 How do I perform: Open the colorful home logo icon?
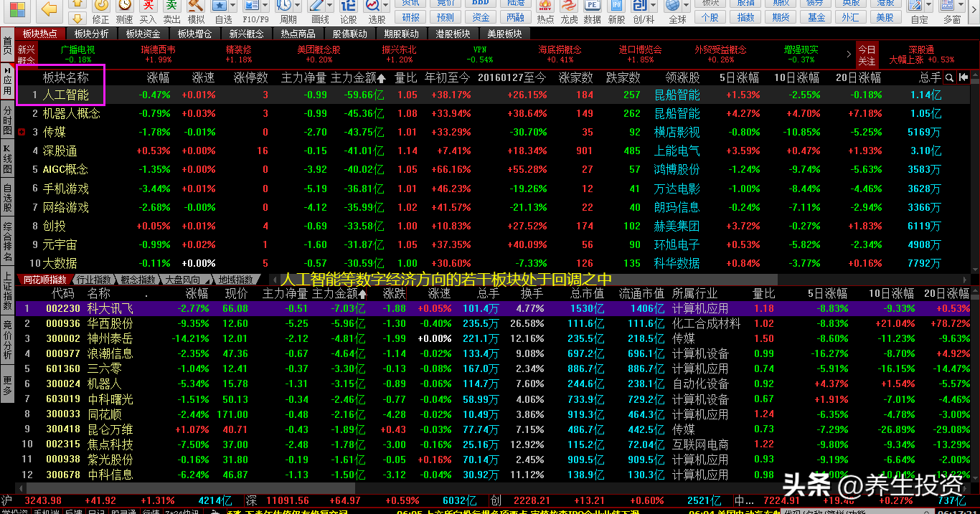[17, 10]
